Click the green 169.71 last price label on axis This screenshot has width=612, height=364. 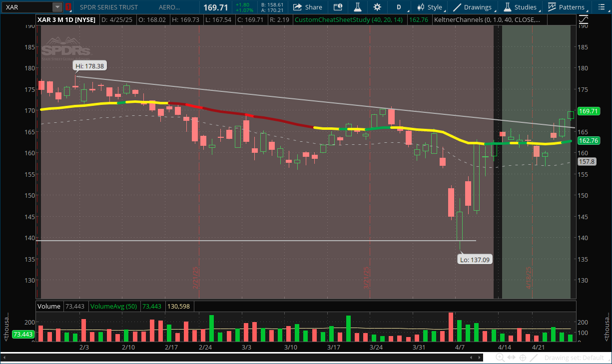click(x=588, y=111)
